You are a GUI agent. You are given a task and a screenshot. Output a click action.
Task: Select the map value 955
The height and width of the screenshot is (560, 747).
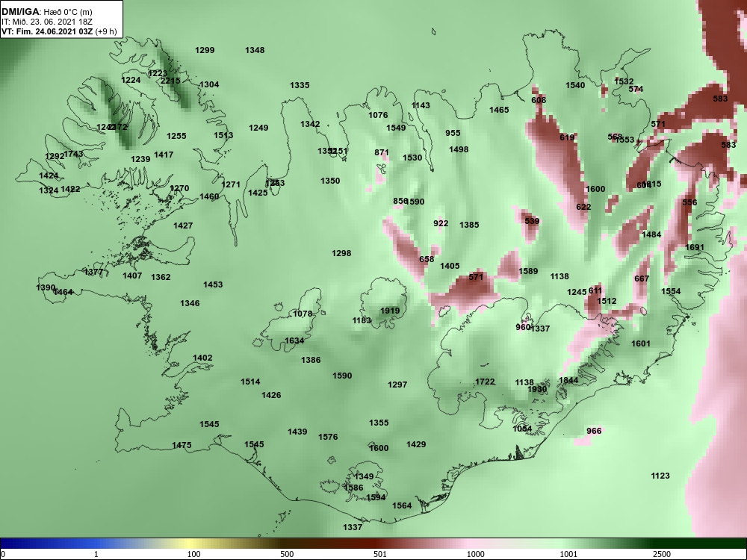tap(453, 133)
